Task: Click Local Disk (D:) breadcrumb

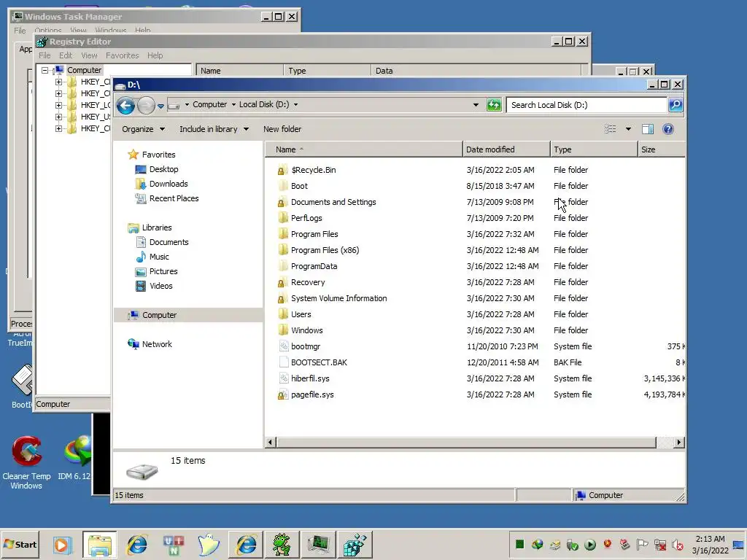Action: coord(264,104)
